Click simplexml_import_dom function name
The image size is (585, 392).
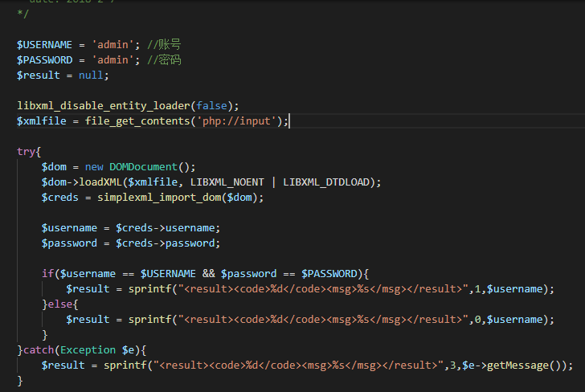tap(159, 198)
